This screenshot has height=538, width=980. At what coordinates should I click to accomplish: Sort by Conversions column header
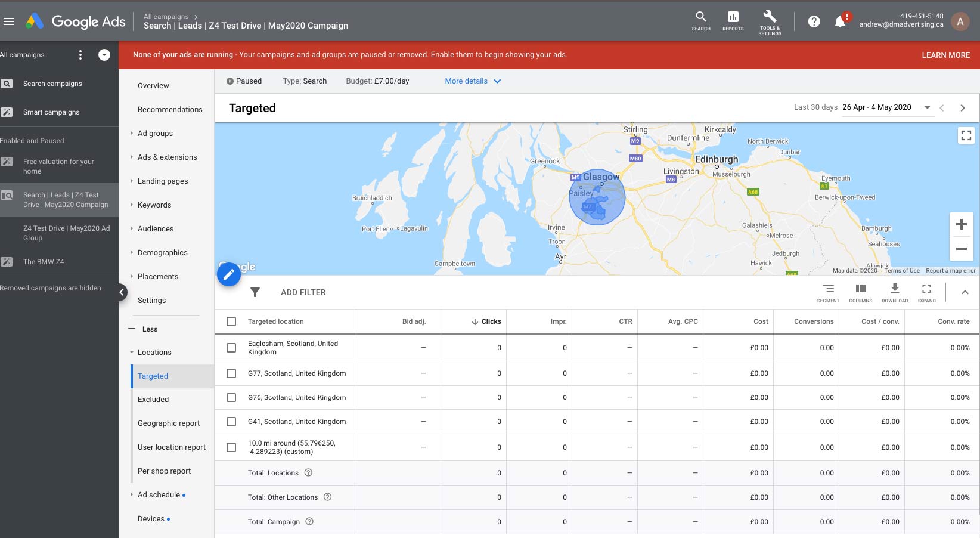pos(814,321)
